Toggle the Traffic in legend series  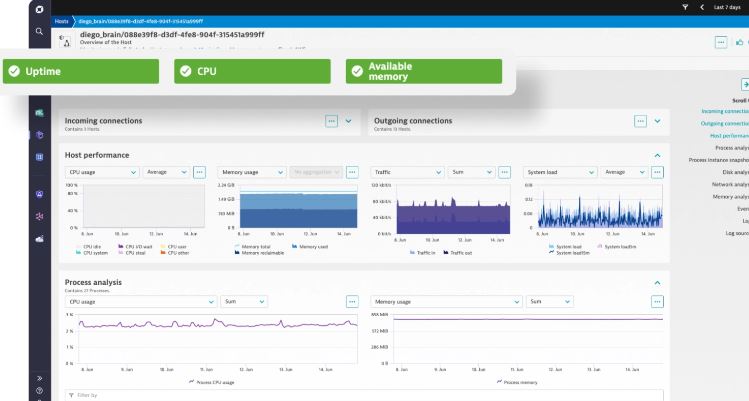tap(422, 253)
